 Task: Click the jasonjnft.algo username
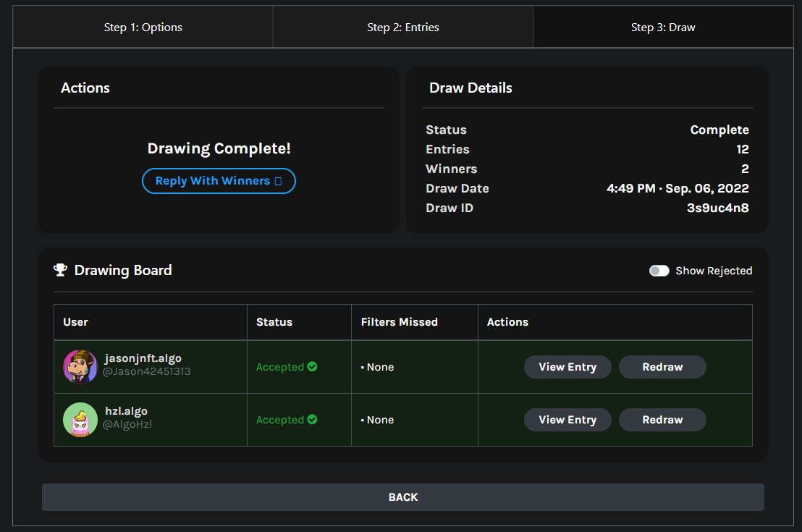coord(143,358)
